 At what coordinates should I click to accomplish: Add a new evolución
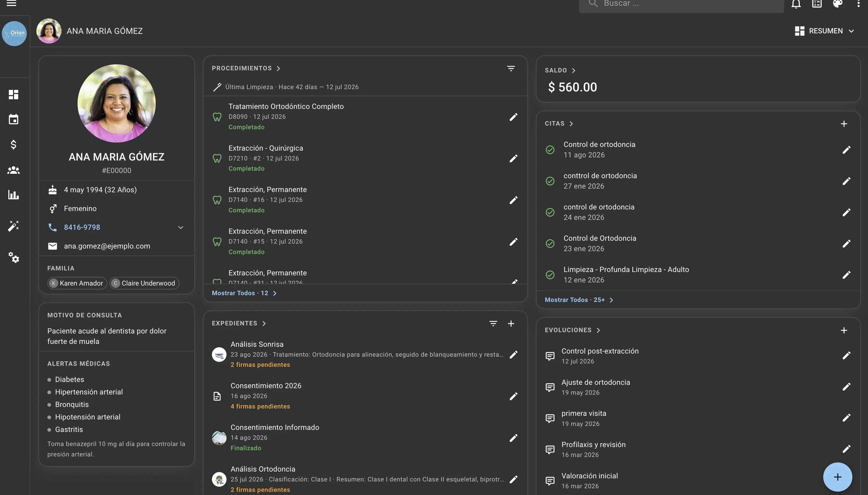coord(844,330)
